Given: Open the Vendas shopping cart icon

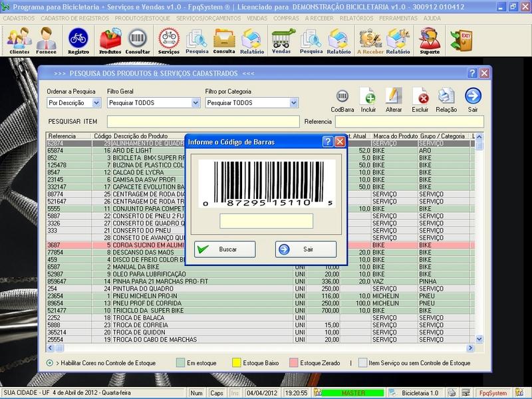Looking at the screenshot, I should 281,39.
